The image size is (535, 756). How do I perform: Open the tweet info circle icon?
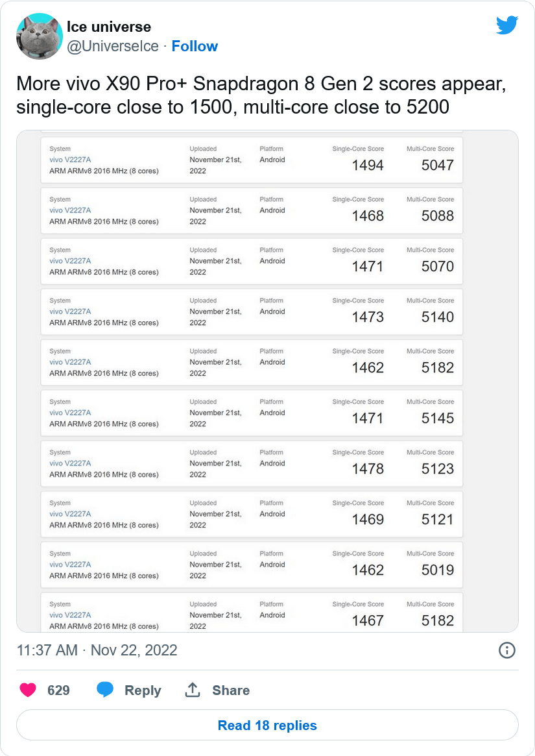506,650
